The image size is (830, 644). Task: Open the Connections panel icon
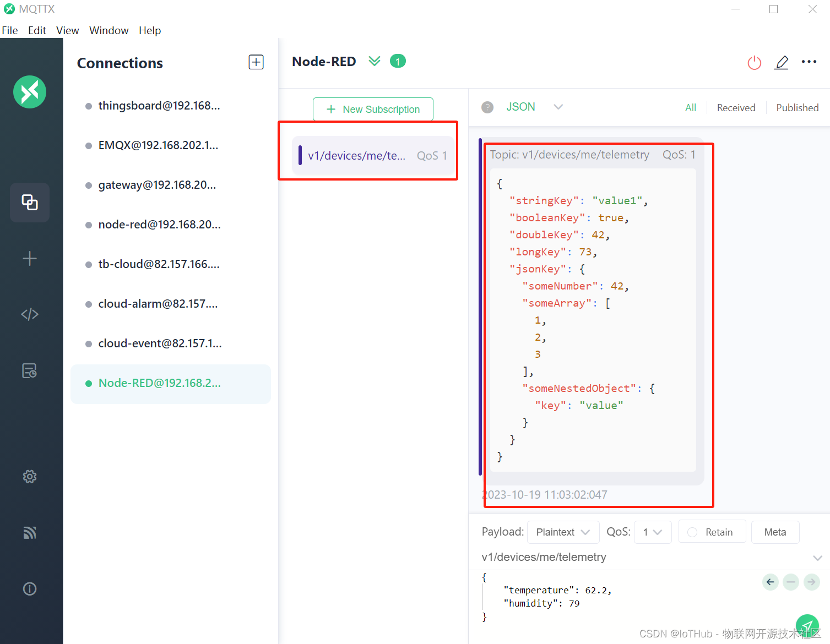(x=29, y=202)
